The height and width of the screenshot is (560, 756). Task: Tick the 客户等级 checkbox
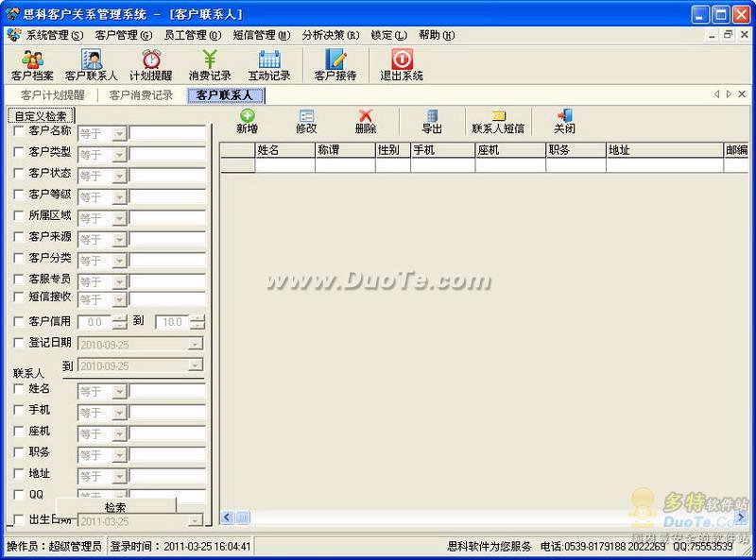coord(19,195)
